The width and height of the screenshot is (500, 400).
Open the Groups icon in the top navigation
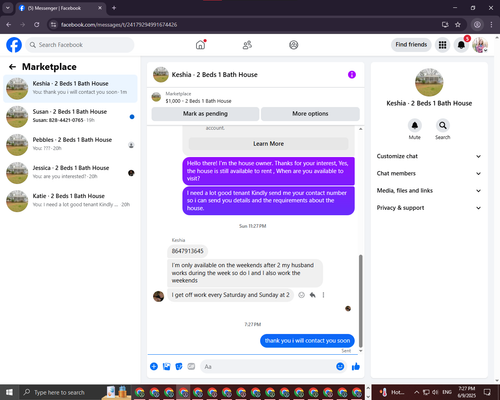click(x=294, y=45)
